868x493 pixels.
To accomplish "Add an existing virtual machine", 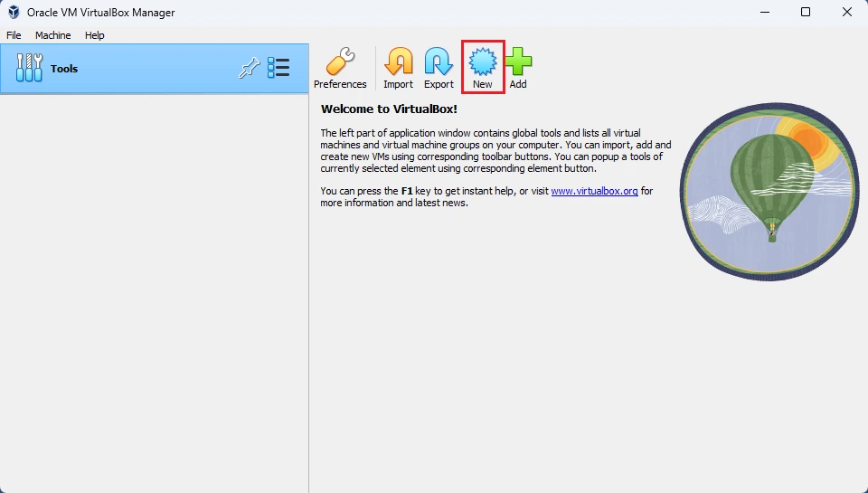I will pos(518,68).
